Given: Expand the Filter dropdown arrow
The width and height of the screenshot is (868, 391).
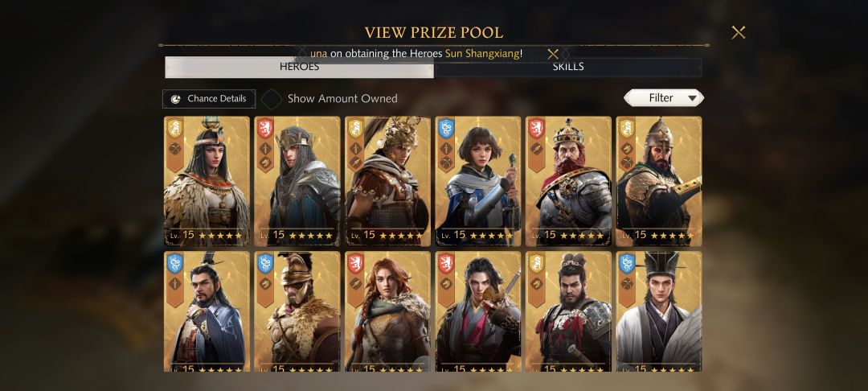Looking at the screenshot, I should point(692,98).
